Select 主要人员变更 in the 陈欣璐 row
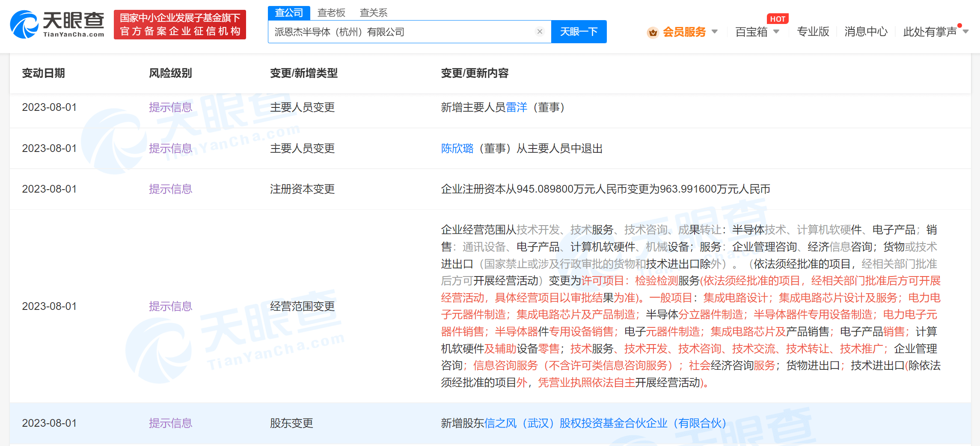Screen dimensions: 980x446 [302, 149]
